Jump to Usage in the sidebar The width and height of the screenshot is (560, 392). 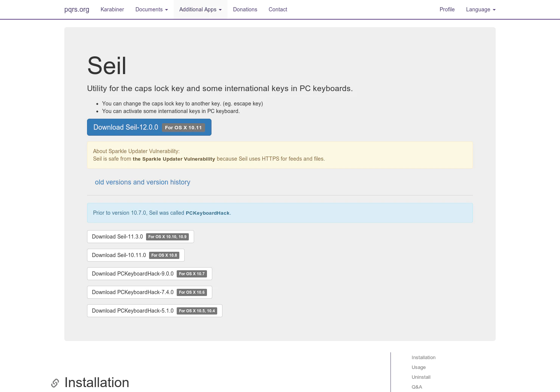click(418, 367)
